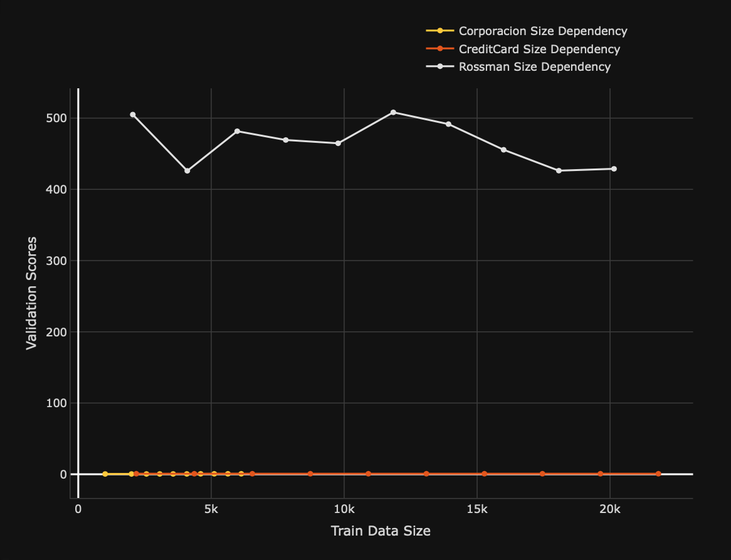
Task: Select the Rossman peak data point near 12k
Action: pyautogui.click(x=394, y=111)
